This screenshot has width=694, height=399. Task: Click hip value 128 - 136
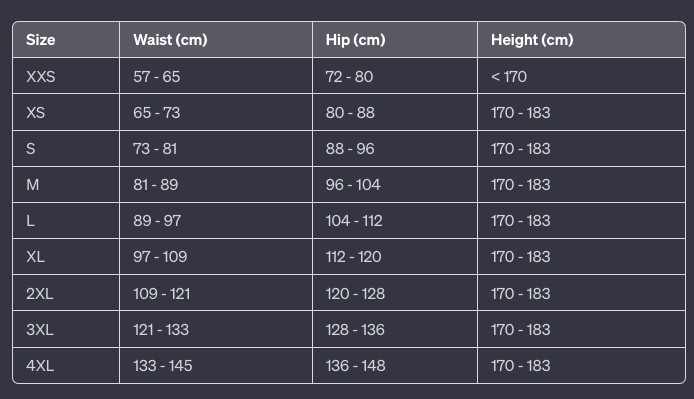pyautogui.click(x=355, y=330)
